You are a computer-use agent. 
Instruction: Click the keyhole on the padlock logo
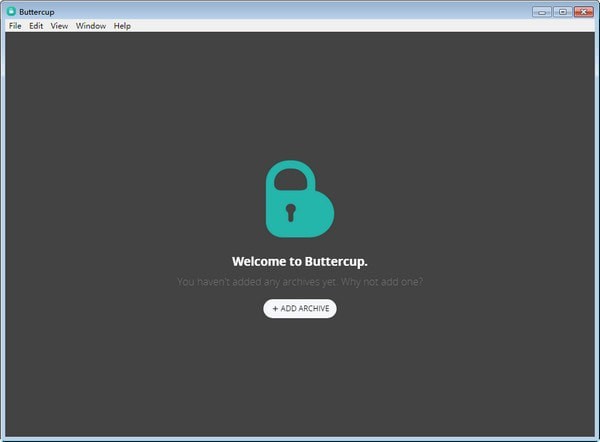pyautogui.click(x=291, y=212)
